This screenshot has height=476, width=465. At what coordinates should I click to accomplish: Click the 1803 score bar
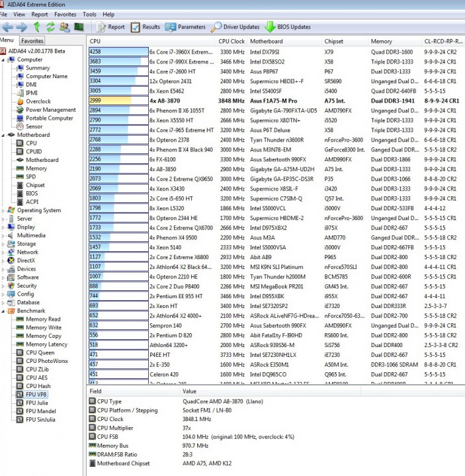118,198
